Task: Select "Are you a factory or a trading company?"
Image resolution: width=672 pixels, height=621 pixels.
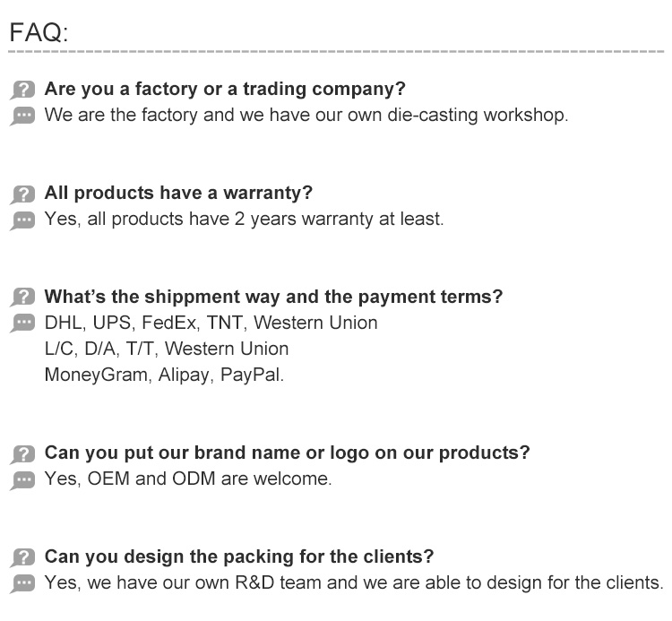Action: pyautogui.click(x=225, y=89)
